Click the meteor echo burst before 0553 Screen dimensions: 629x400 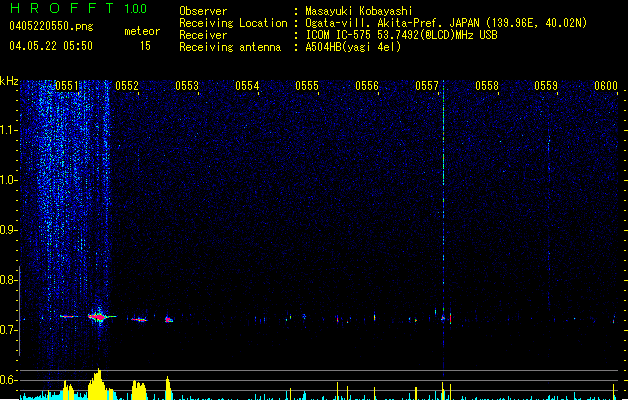coord(169,319)
